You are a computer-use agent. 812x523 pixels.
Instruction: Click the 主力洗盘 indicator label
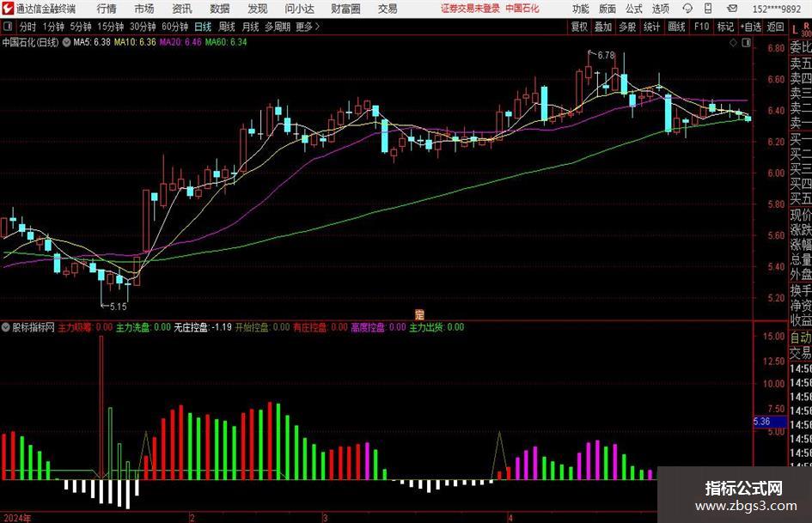click(143, 327)
